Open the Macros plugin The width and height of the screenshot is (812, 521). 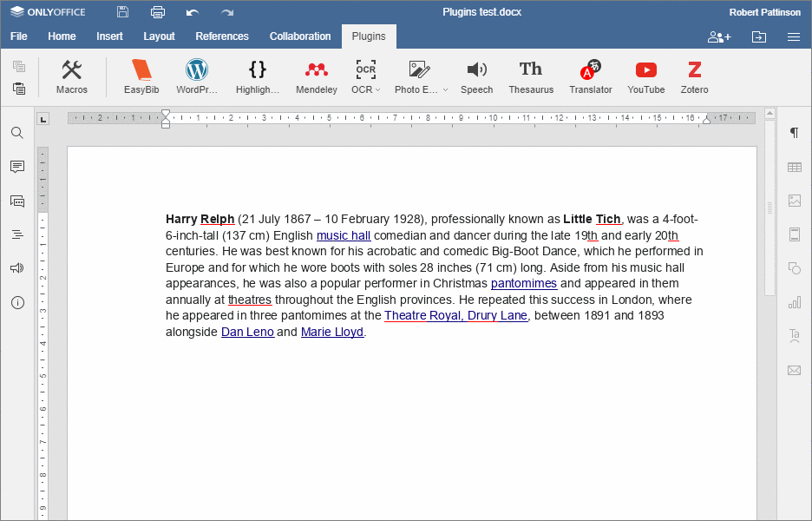point(71,76)
